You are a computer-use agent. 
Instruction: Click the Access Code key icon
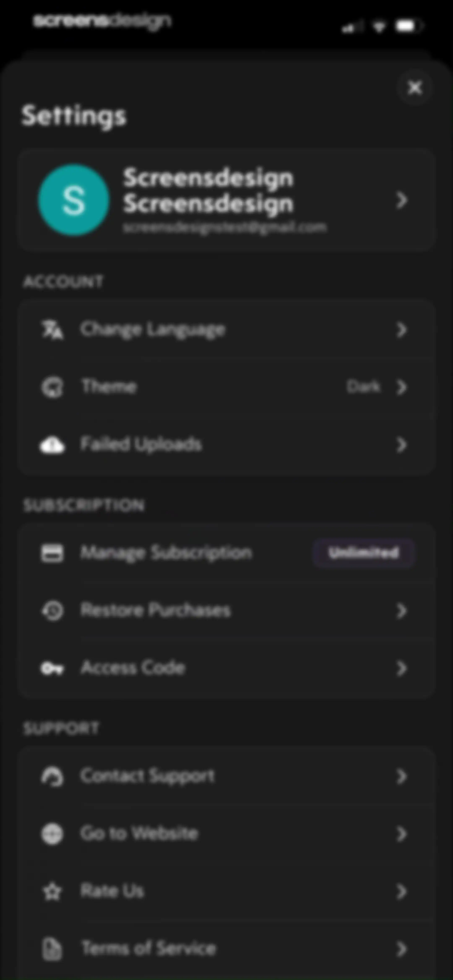[x=52, y=668]
